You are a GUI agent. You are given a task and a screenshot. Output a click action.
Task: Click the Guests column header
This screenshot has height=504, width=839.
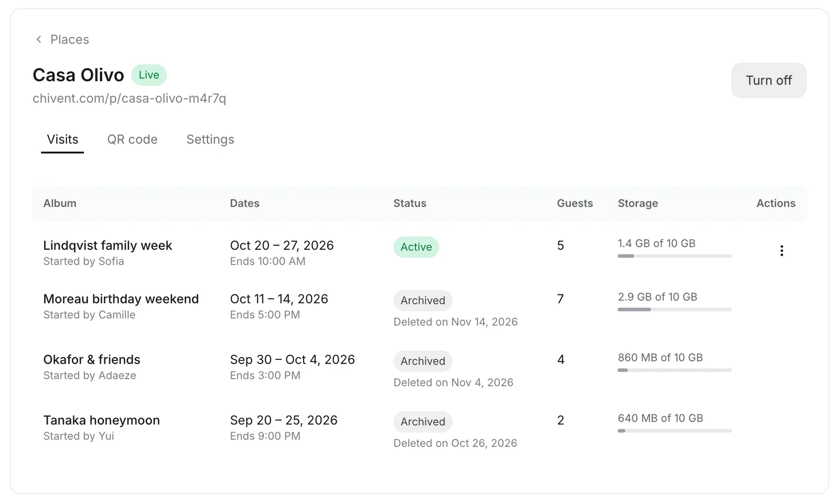coord(575,203)
